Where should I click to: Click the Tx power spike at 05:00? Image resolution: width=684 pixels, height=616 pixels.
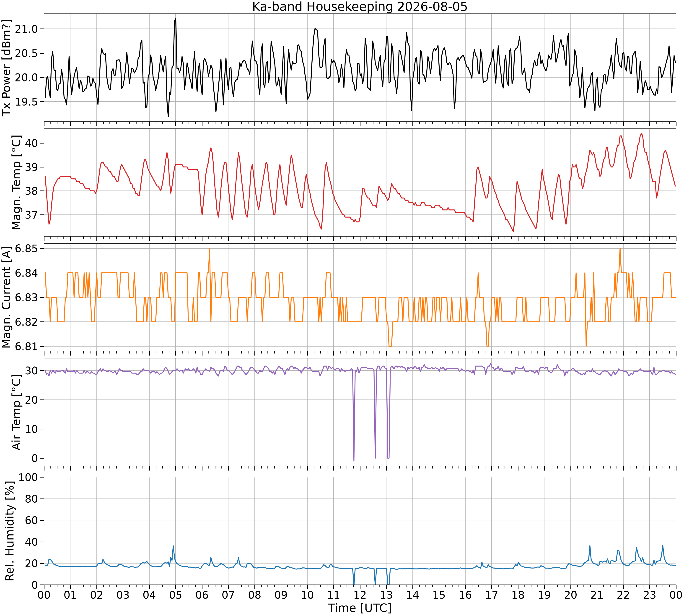(175, 20)
